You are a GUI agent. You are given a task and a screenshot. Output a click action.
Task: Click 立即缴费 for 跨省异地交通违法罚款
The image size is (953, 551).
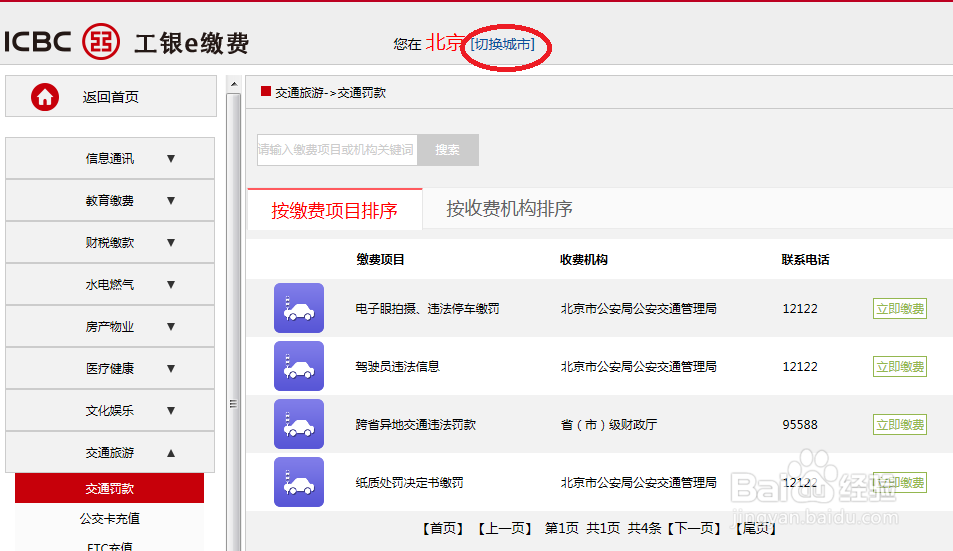[900, 424]
